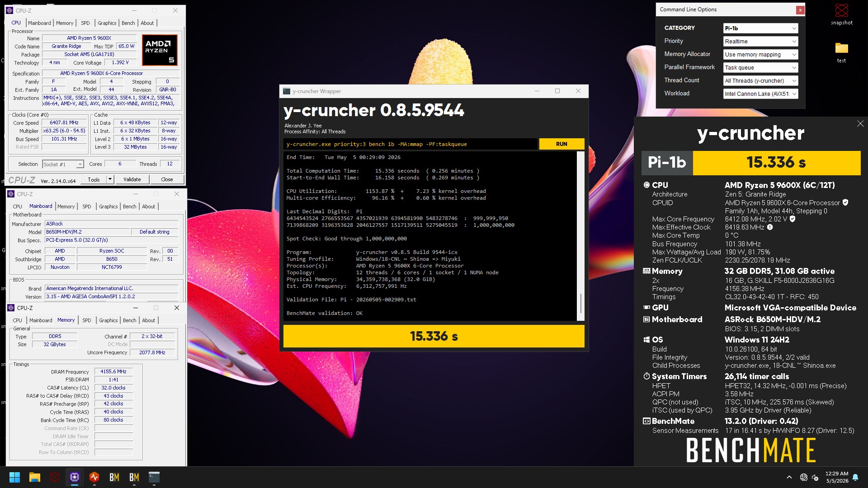Click the yellow RUN button
Image resolution: width=868 pixels, height=488 pixels.
click(x=561, y=144)
